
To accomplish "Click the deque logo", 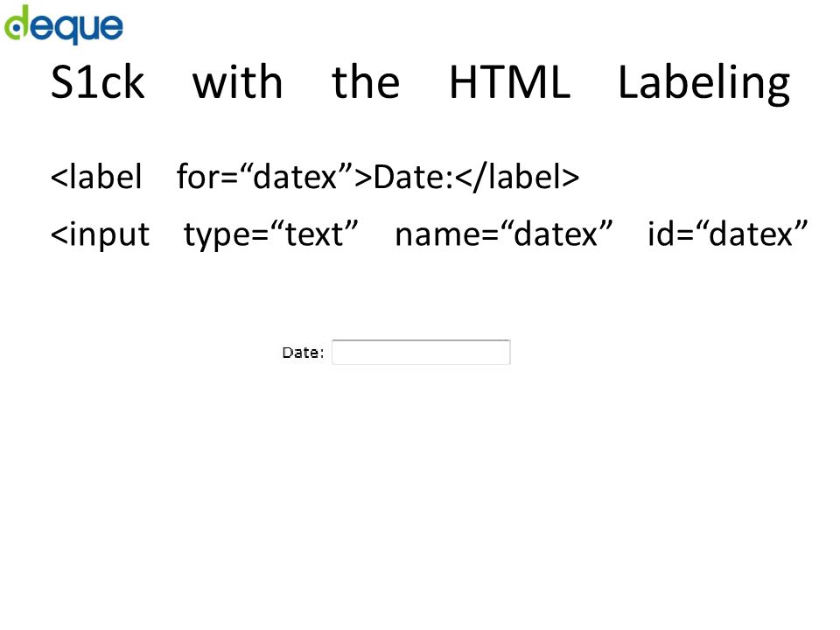I will 64,24.
